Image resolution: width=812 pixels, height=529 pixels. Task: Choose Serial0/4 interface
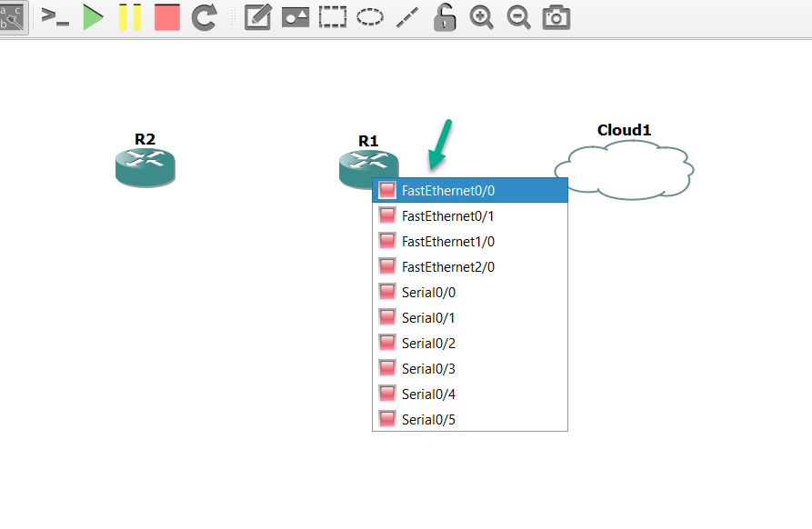coord(470,394)
